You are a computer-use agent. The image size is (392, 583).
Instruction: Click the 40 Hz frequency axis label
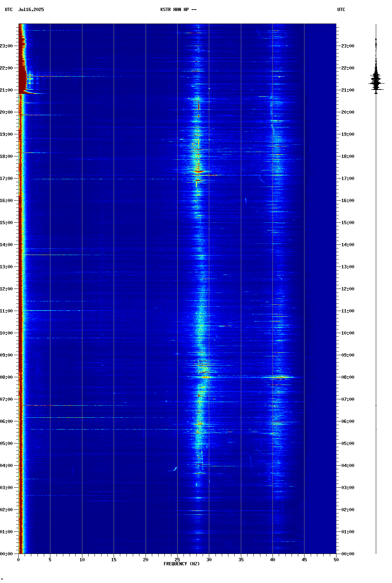click(x=272, y=559)
